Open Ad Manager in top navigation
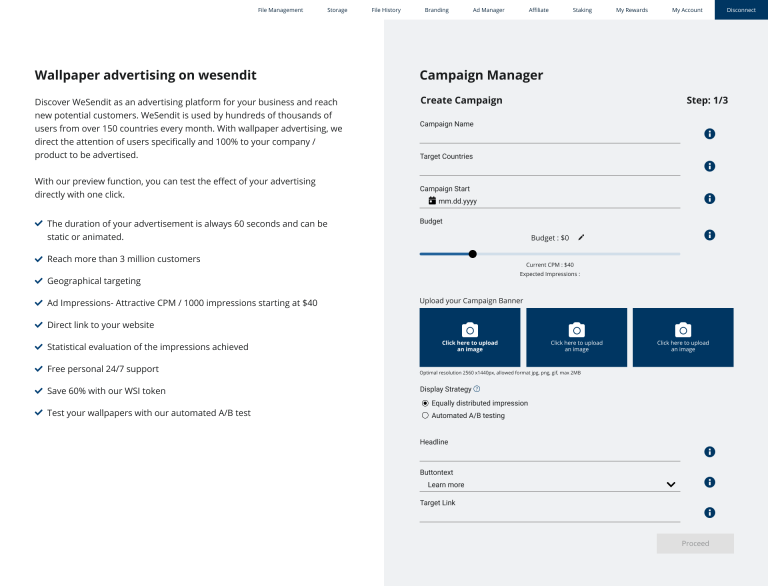The height and width of the screenshot is (586, 768). (x=488, y=10)
